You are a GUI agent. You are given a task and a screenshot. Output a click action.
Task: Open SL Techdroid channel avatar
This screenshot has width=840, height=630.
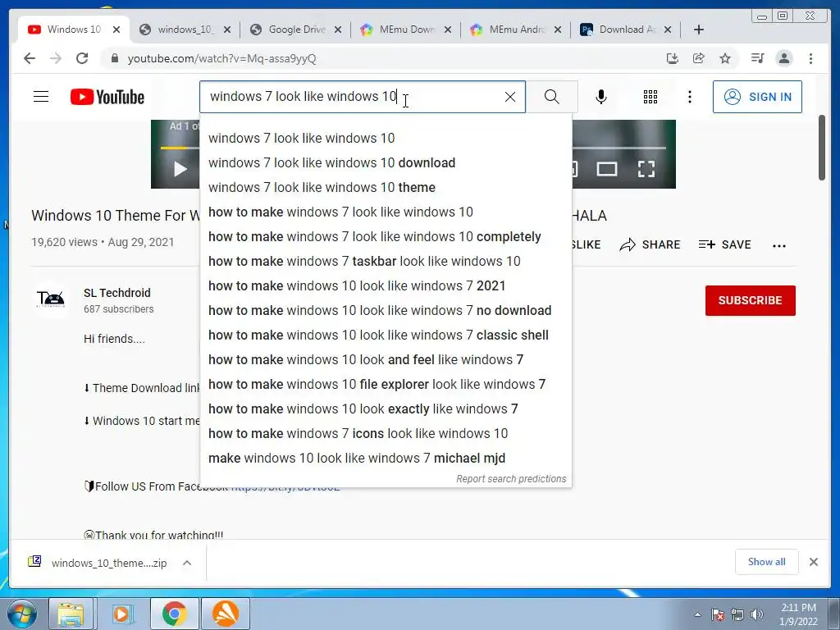51,299
